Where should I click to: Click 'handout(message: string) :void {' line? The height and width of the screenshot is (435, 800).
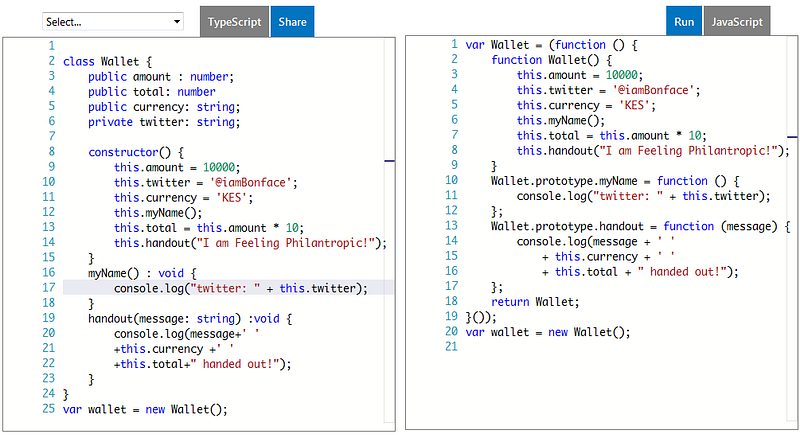point(190,319)
